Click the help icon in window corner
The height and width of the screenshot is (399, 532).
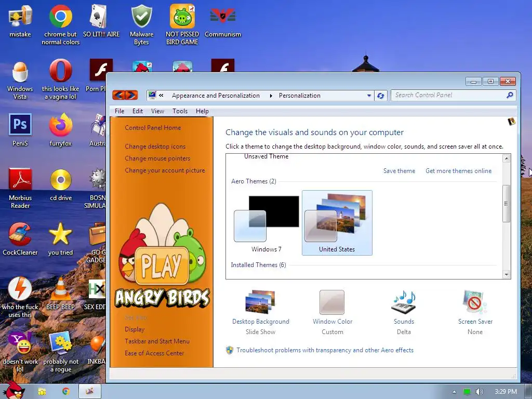click(x=511, y=122)
